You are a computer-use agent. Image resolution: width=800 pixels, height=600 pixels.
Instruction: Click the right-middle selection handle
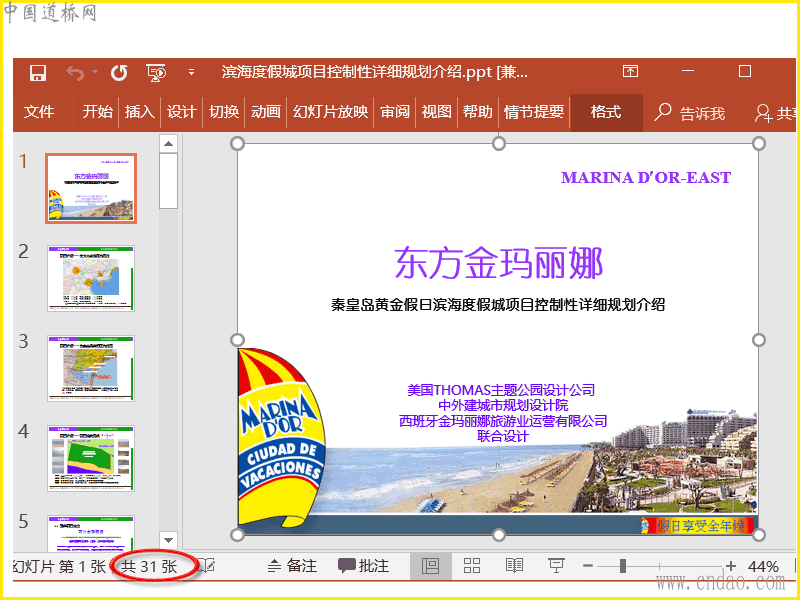(759, 339)
